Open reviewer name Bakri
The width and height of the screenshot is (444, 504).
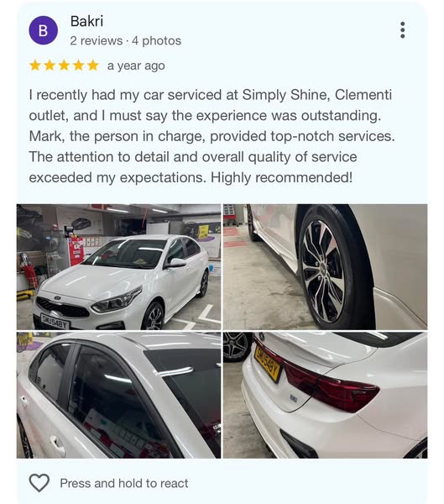pos(86,22)
